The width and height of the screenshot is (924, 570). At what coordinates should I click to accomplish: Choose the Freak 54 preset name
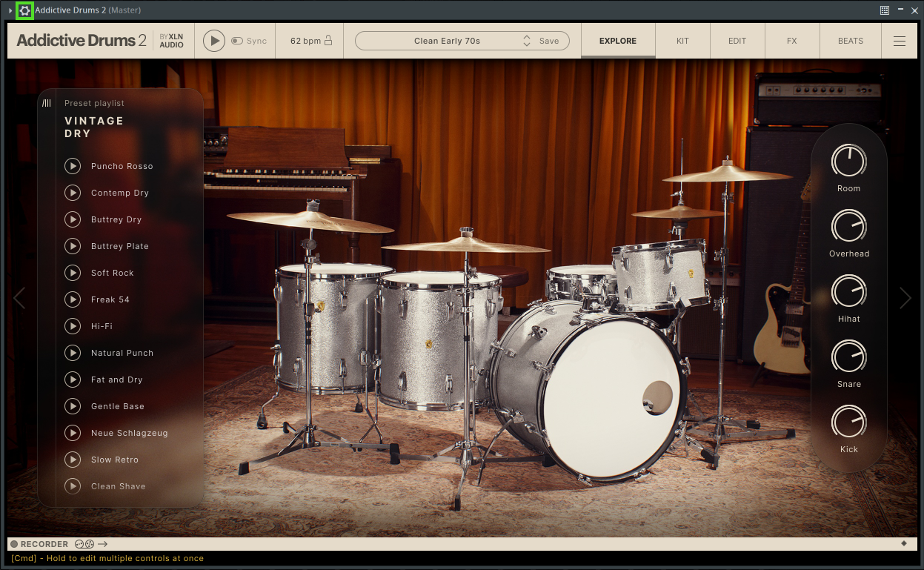(110, 299)
